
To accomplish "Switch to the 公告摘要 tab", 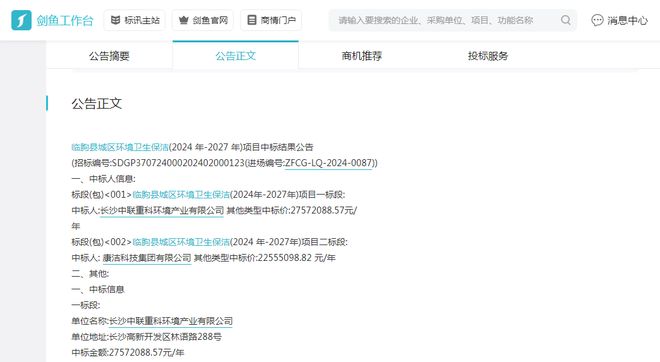I will click(109, 56).
